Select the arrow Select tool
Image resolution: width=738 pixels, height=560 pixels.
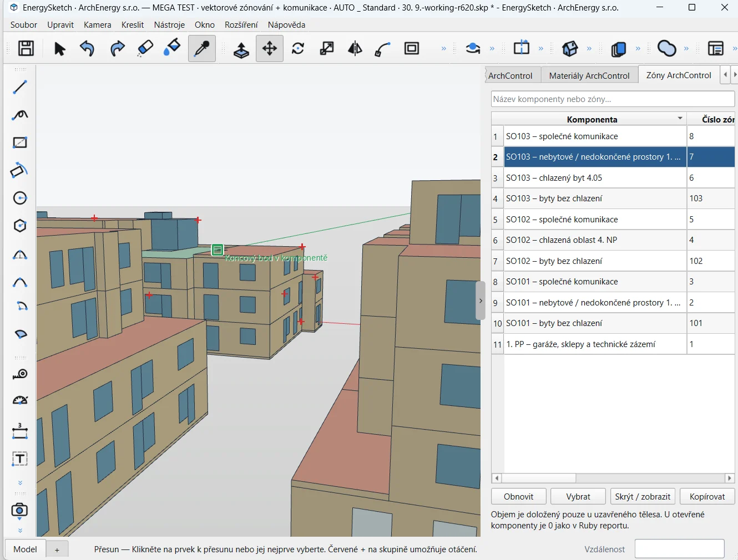pos(59,49)
